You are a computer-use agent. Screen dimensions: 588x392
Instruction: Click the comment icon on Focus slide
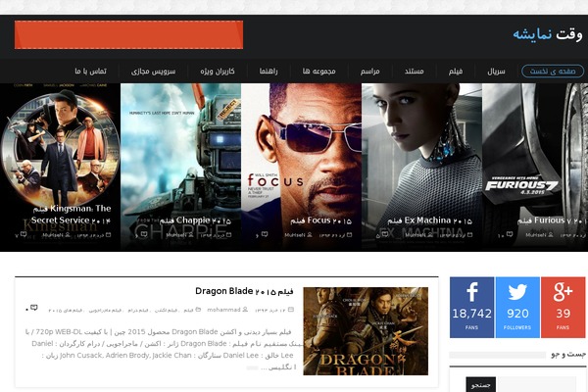(265, 234)
